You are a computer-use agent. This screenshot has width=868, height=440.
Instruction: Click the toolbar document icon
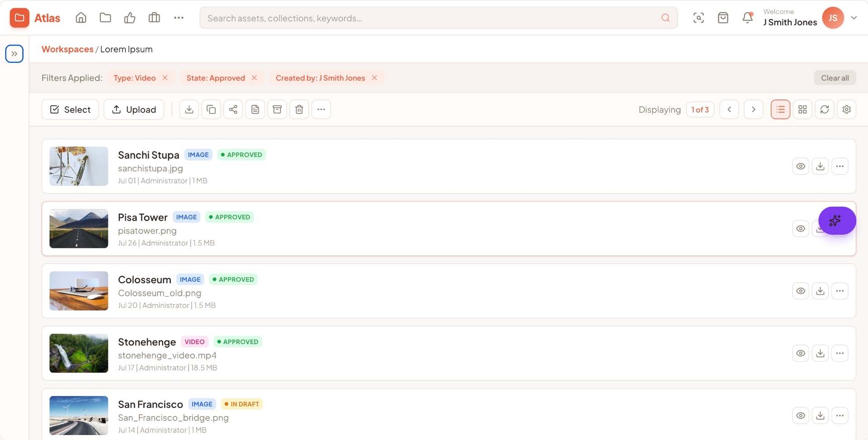point(255,109)
